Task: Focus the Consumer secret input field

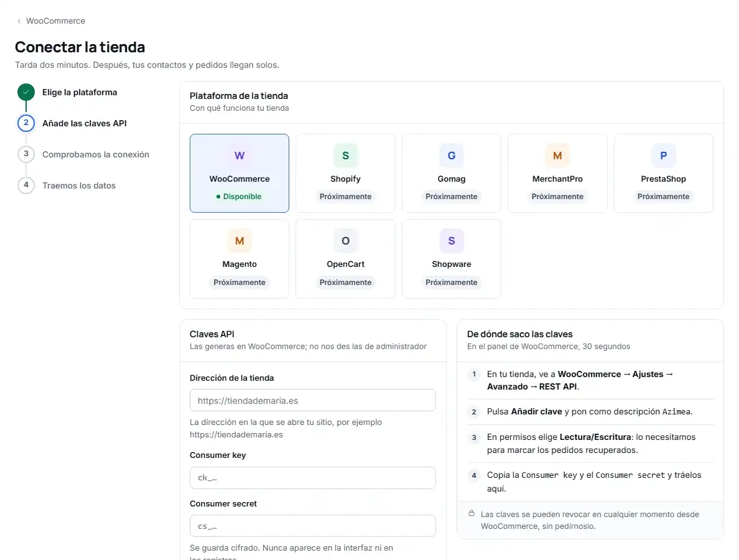Action: pos(312,526)
